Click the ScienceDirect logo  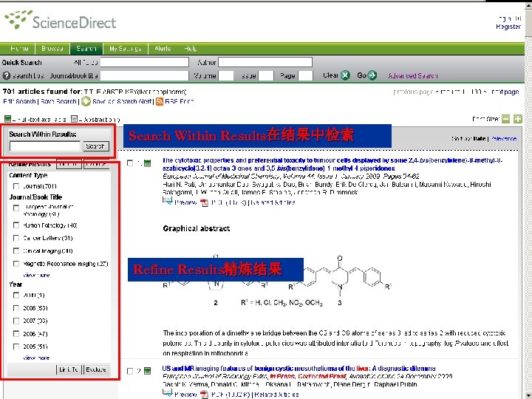click(x=60, y=21)
